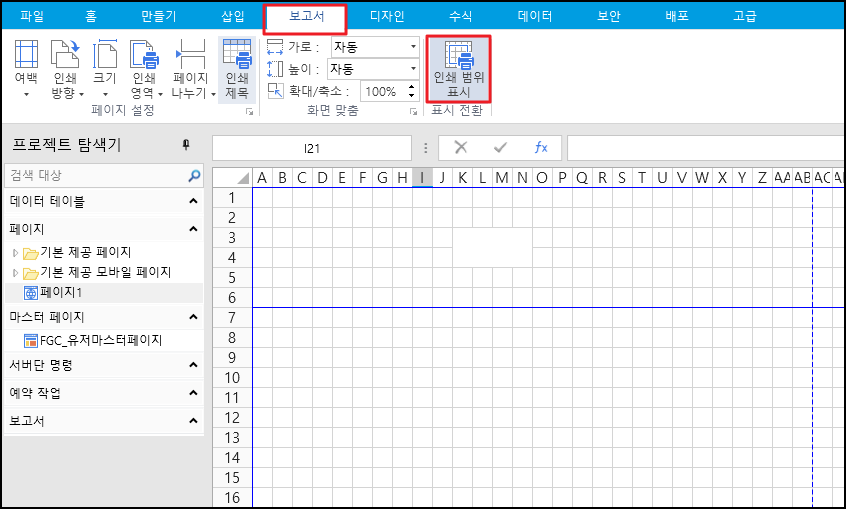Click the cell name box showing I21

[312, 148]
